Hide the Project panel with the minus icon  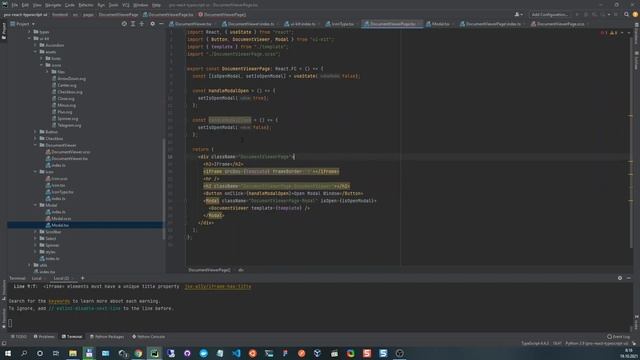click(161, 24)
